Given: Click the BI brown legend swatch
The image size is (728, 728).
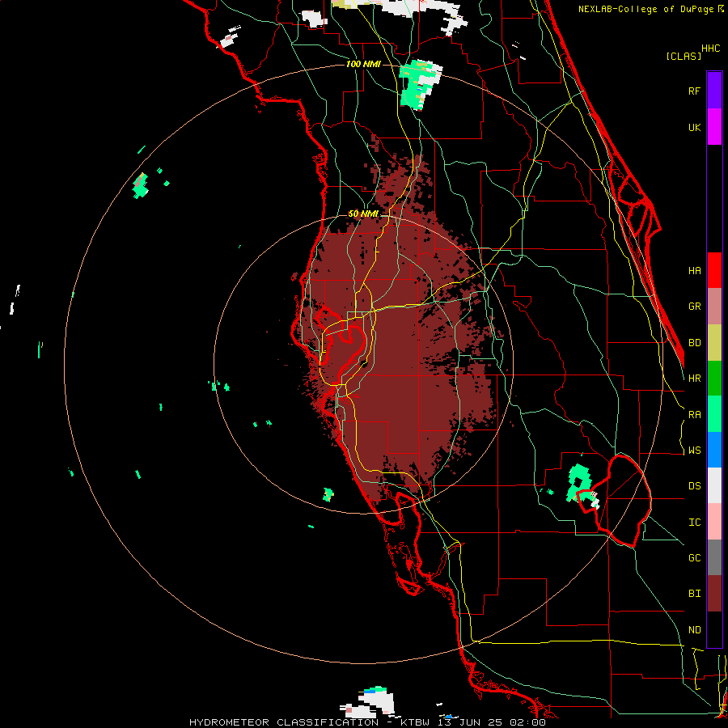Looking at the screenshot, I should click(714, 594).
